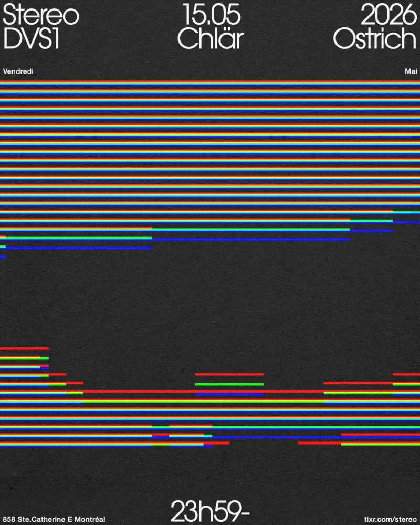Click the long blue line below the striped block

tap(251, 240)
